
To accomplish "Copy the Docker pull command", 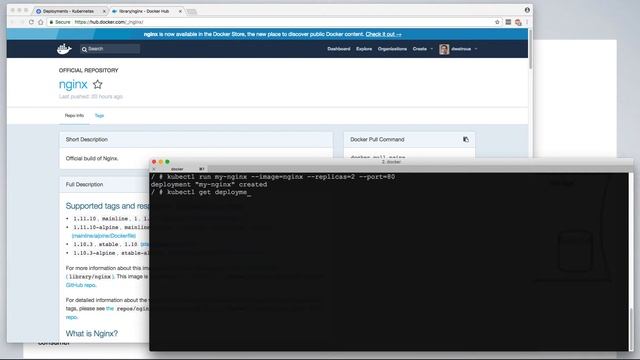I will click(466, 140).
